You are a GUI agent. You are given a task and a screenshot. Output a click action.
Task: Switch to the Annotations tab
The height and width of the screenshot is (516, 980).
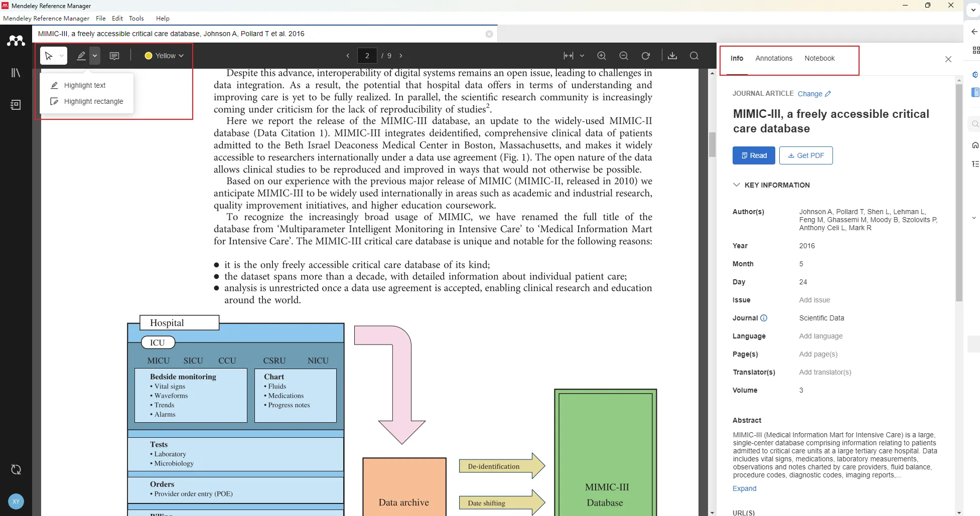click(774, 58)
